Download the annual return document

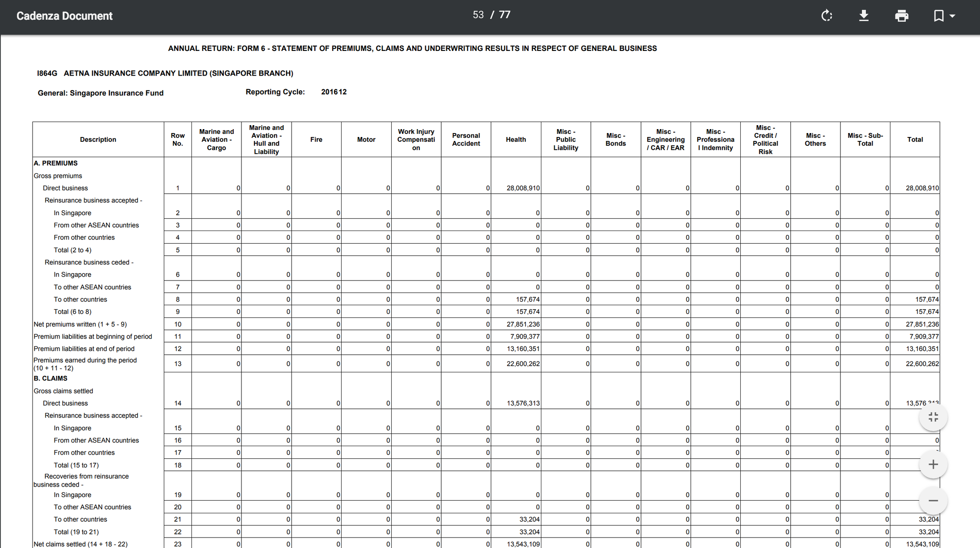pyautogui.click(x=864, y=15)
